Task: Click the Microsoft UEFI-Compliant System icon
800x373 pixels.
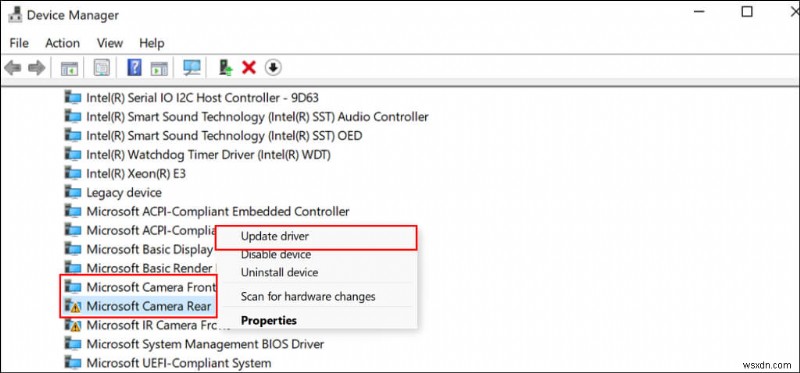Action: (x=73, y=363)
